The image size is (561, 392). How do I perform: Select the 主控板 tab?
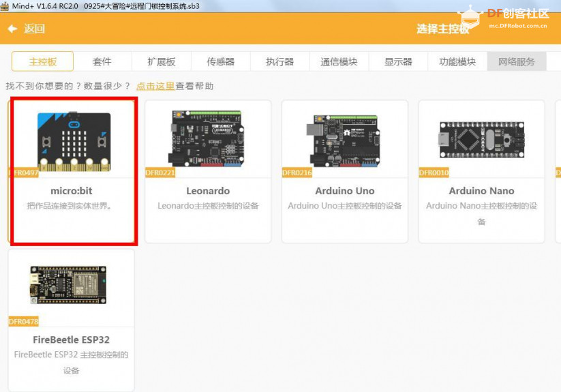[42, 61]
